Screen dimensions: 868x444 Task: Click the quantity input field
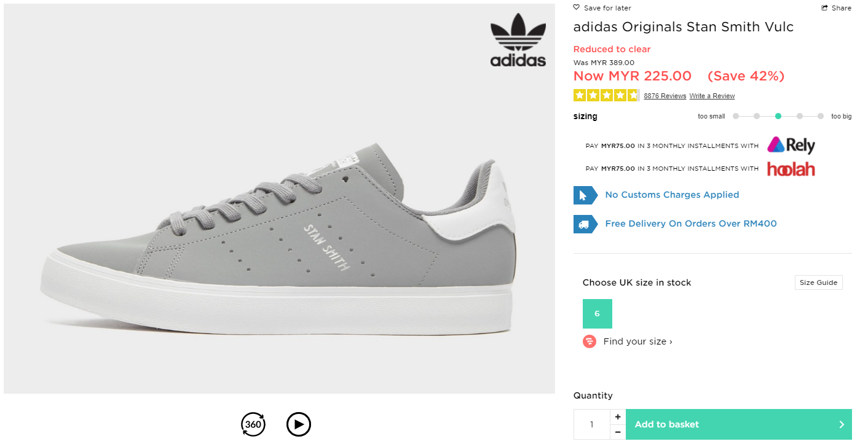click(x=592, y=424)
